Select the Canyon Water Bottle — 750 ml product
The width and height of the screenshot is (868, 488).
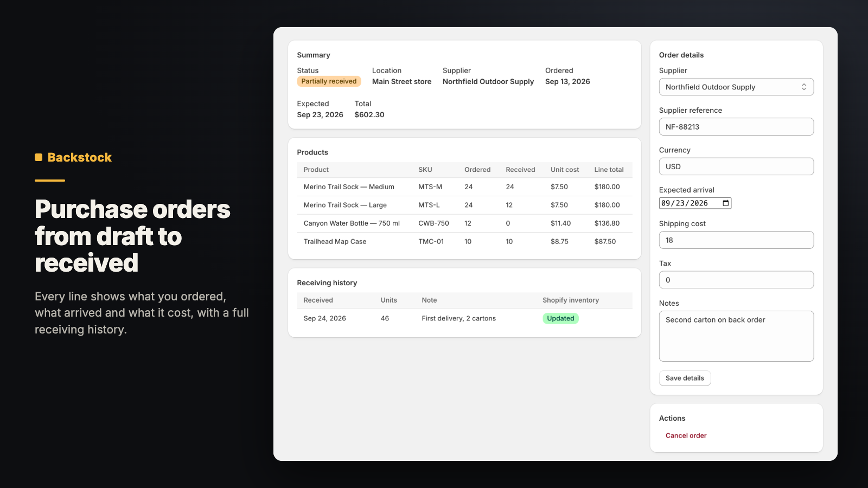pos(352,223)
